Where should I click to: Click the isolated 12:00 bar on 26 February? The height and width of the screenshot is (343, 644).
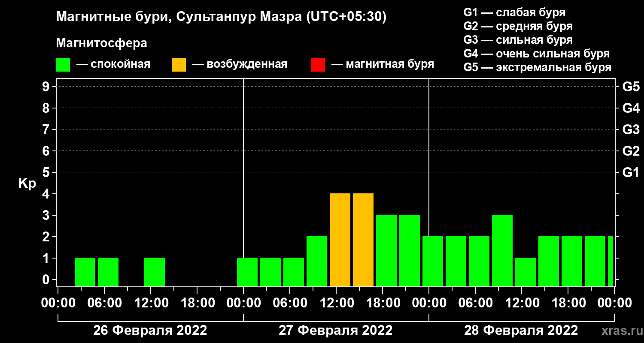[x=155, y=272]
